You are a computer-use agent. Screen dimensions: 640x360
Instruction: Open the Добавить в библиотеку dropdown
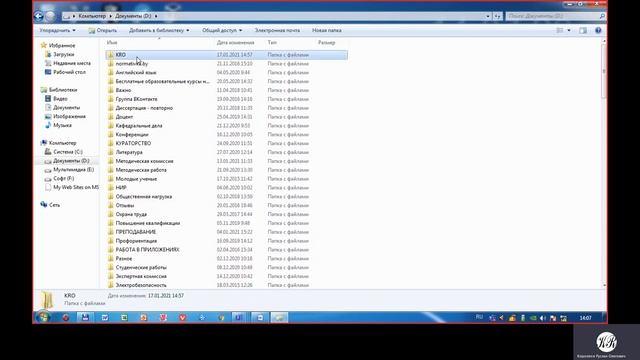point(159,30)
